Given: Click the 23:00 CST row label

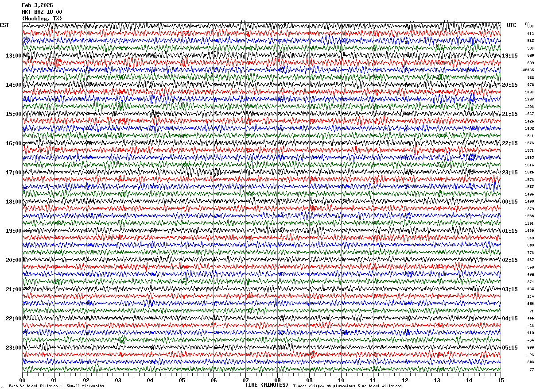Looking at the screenshot, I should point(14,348).
